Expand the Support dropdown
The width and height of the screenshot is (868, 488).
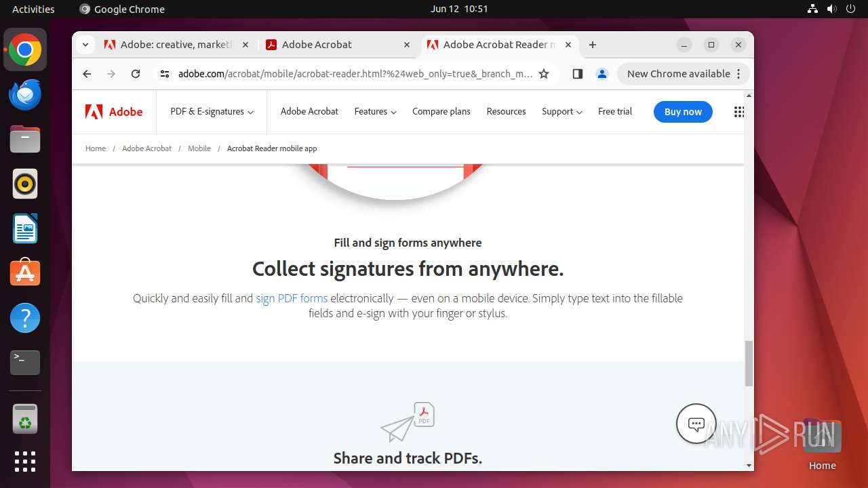[x=561, y=112]
